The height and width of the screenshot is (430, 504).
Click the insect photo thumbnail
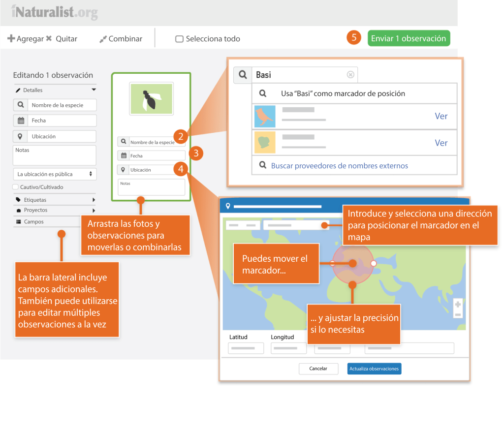[151, 99]
